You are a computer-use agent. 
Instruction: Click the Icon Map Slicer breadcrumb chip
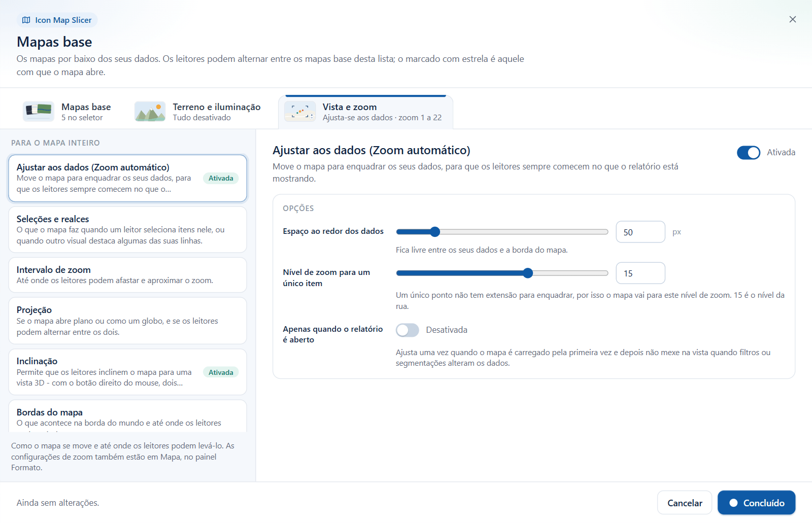click(57, 20)
